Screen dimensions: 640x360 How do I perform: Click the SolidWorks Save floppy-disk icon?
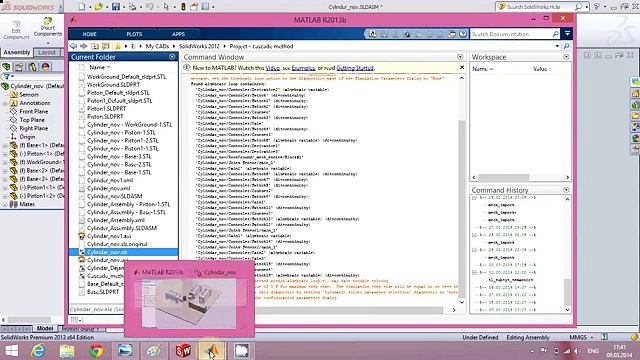116,7
